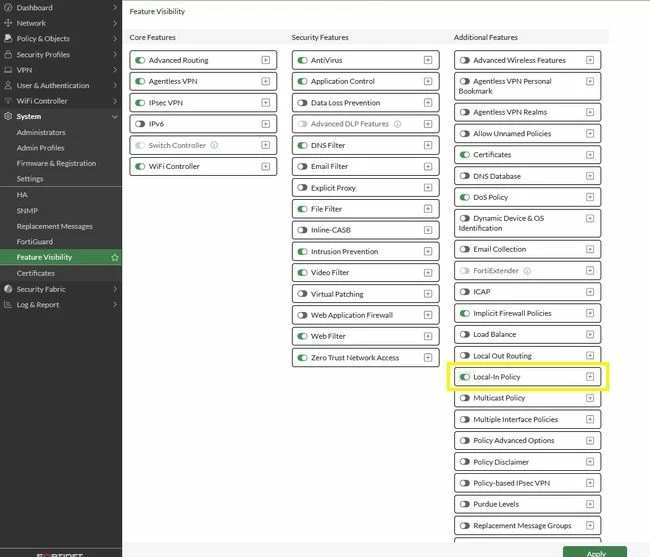Click the VPN laptop icon in the sidebar
The image size is (650, 557).
[8, 70]
